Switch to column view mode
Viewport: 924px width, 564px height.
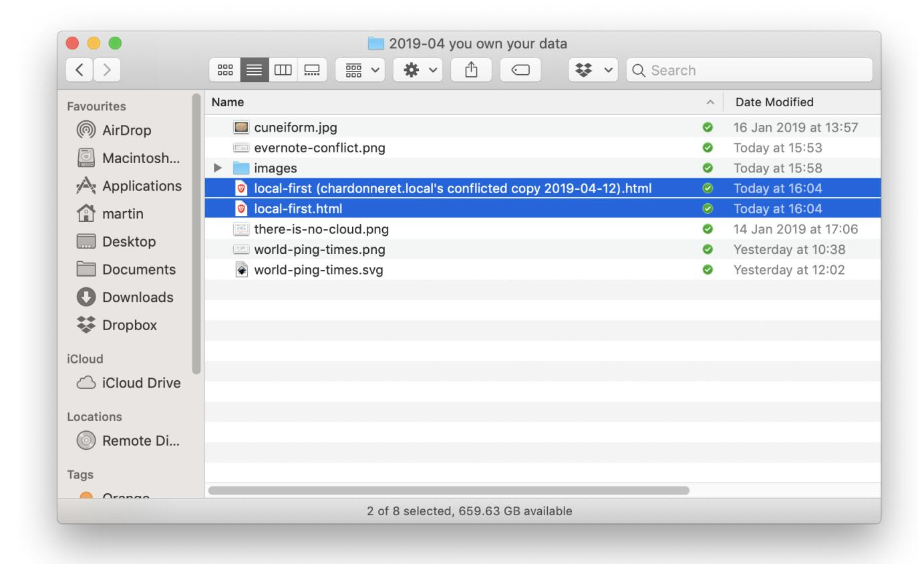point(283,70)
